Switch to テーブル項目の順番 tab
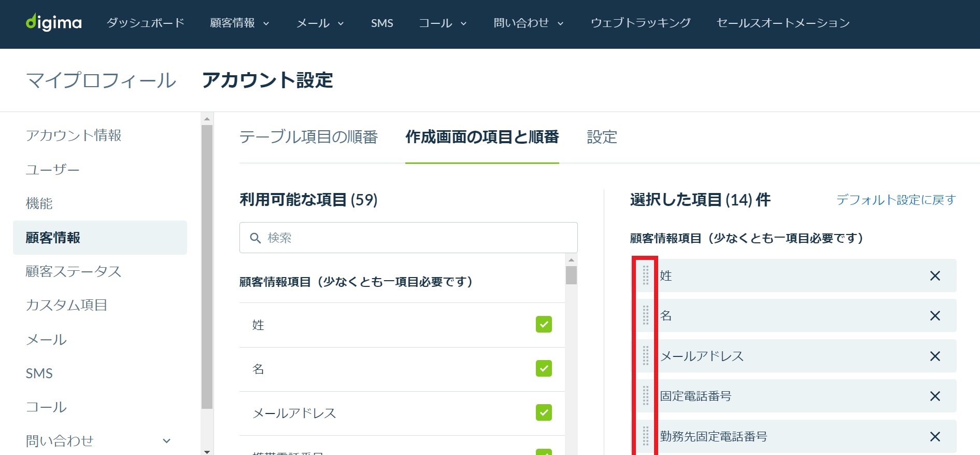980x455 pixels. click(x=308, y=137)
